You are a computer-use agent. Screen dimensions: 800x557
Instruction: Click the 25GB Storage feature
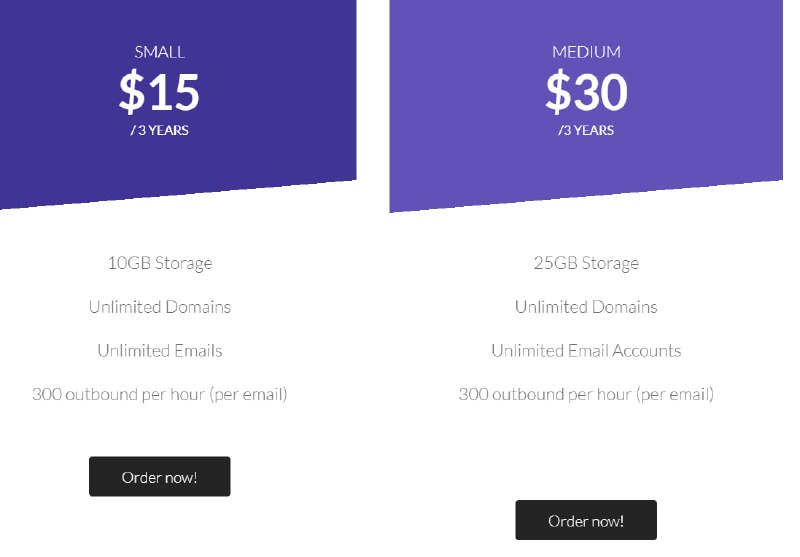[586, 263]
